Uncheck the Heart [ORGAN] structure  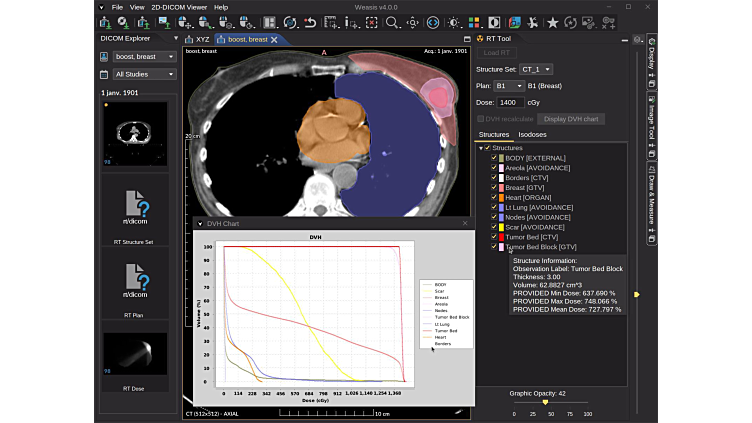pyautogui.click(x=494, y=197)
